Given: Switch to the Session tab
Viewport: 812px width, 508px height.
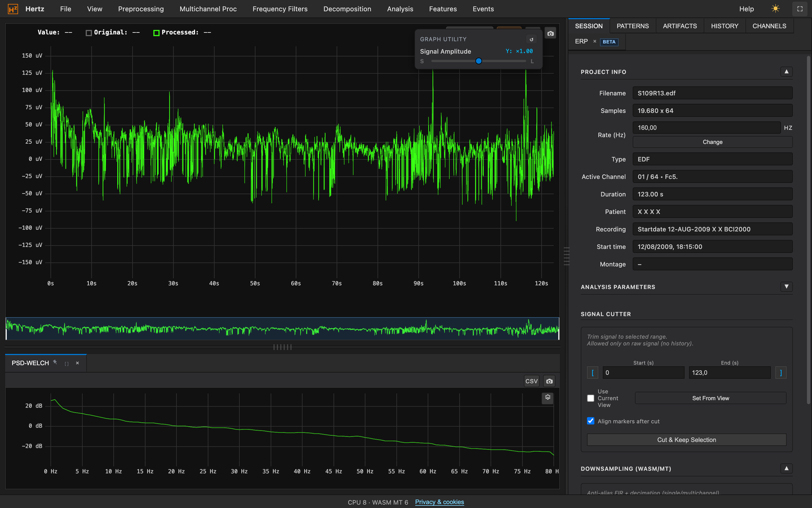Looking at the screenshot, I should click(x=589, y=26).
